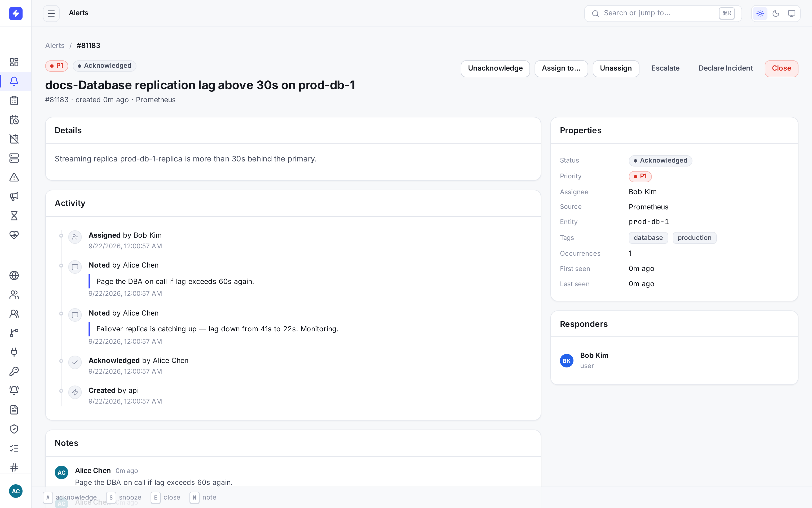Open the megaphone announcements icon
This screenshot has height=508, width=812.
pyautogui.click(x=14, y=196)
